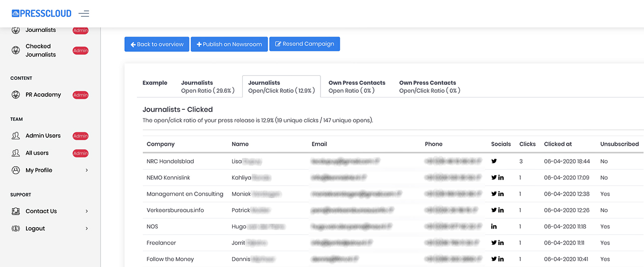Click the Admin Users person icon
The height and width of the screenshot is (267, 644).
[x=15, y=136]
